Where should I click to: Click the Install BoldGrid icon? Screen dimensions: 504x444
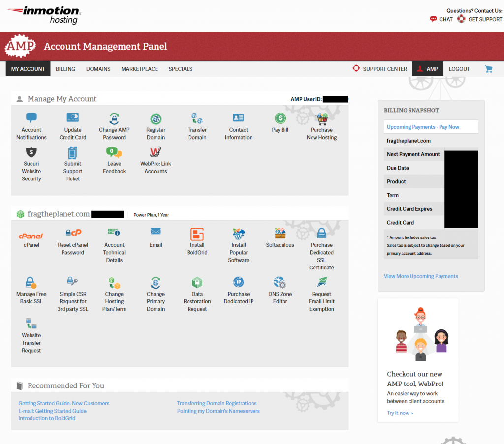197,234
